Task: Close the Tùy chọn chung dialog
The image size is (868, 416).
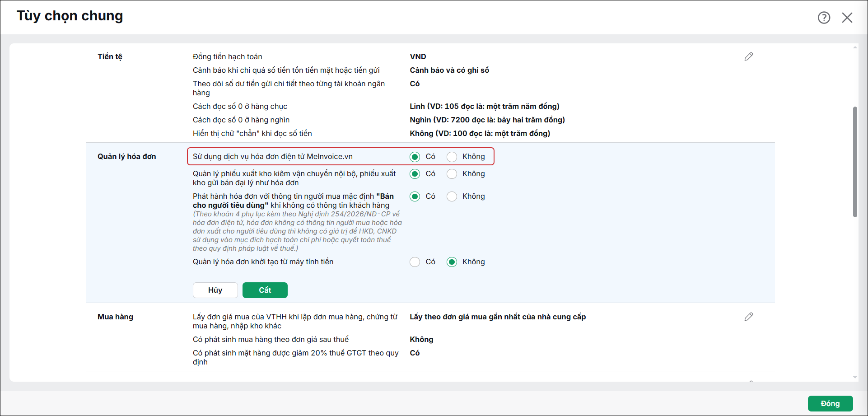Action: (847, 18)
